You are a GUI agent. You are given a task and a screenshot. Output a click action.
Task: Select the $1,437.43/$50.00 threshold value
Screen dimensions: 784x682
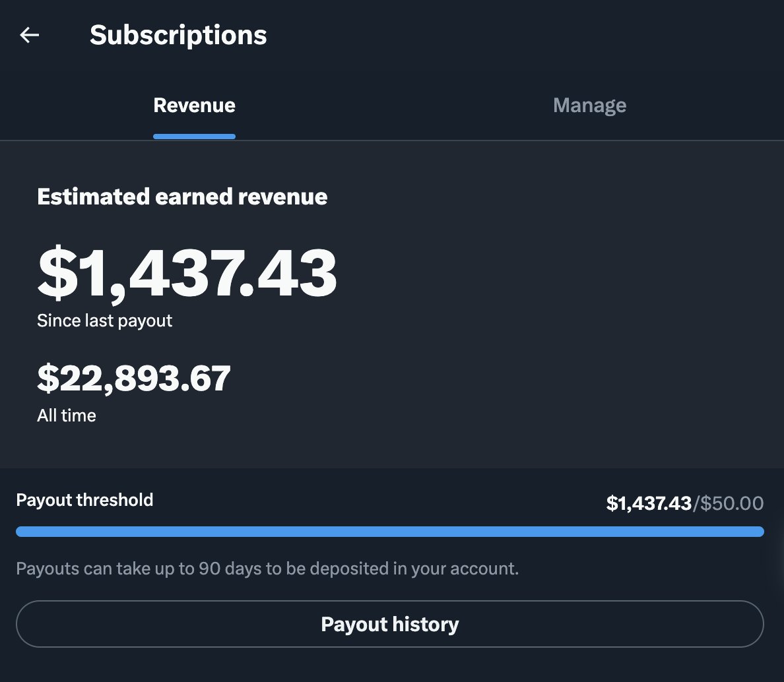[x=685, y=503]
